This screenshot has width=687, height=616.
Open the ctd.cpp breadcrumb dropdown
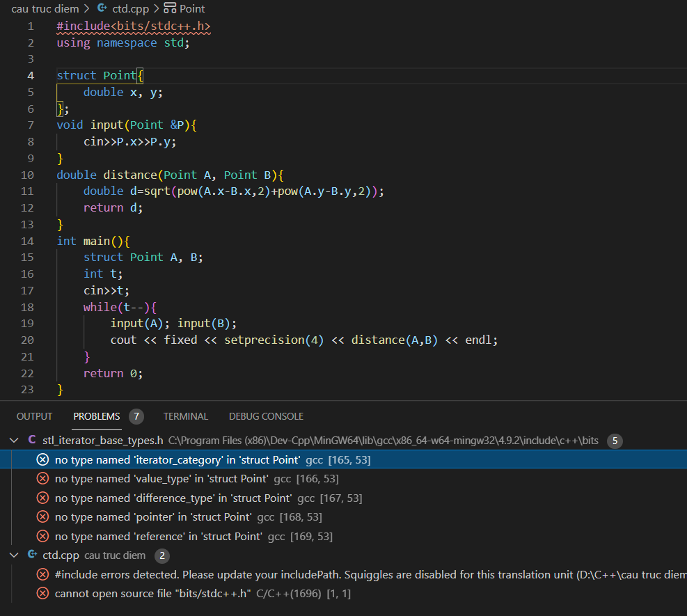[x=131, y=9]
